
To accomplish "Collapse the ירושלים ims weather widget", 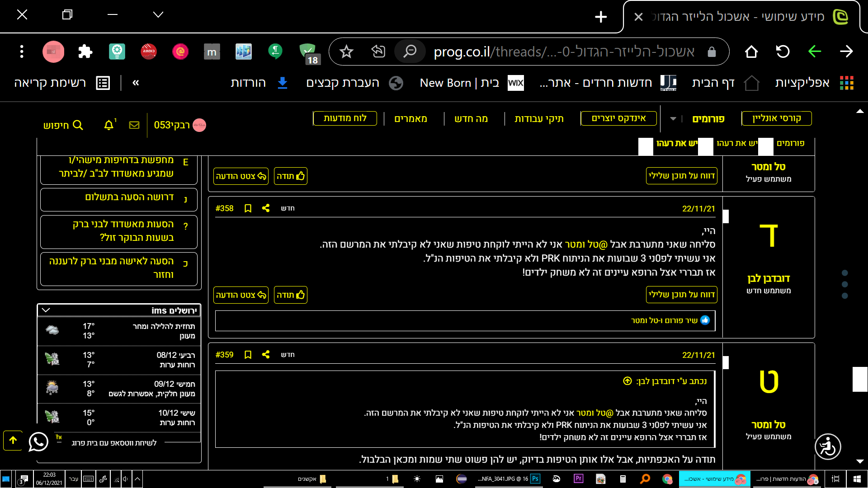I will tap(46, 310).
